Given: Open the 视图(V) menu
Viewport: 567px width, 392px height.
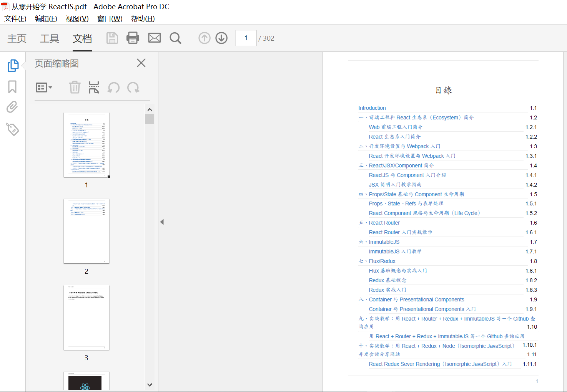Looking at the screenshot, I should (77, 19).
